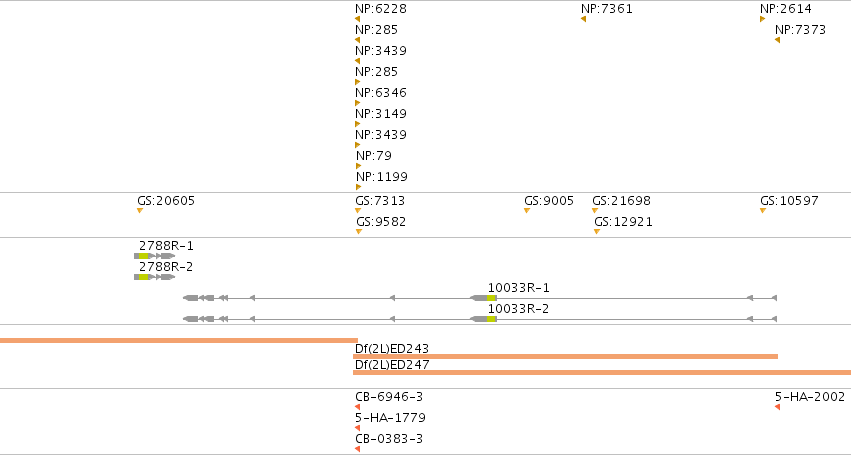Select the green exon of 10033R-2
Screen dimensions: 851x455
point(491,319)
